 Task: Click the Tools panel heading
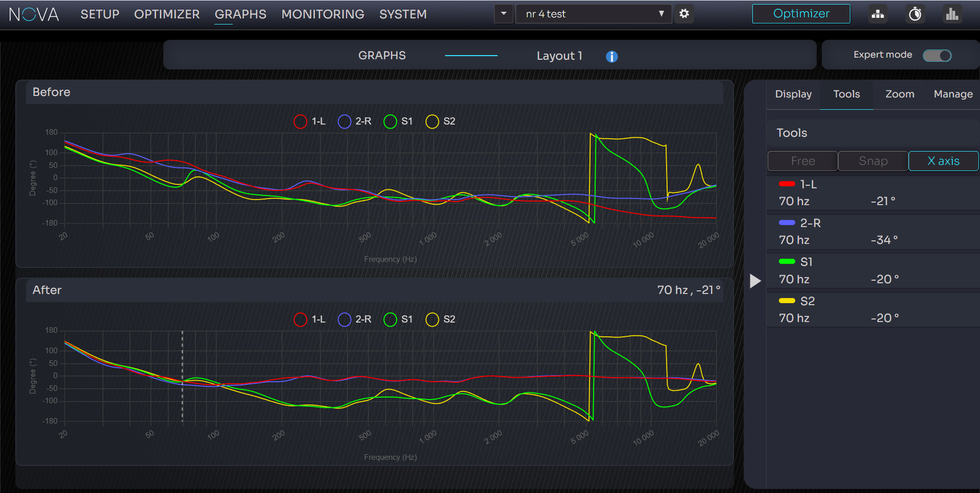click(792, 133)
